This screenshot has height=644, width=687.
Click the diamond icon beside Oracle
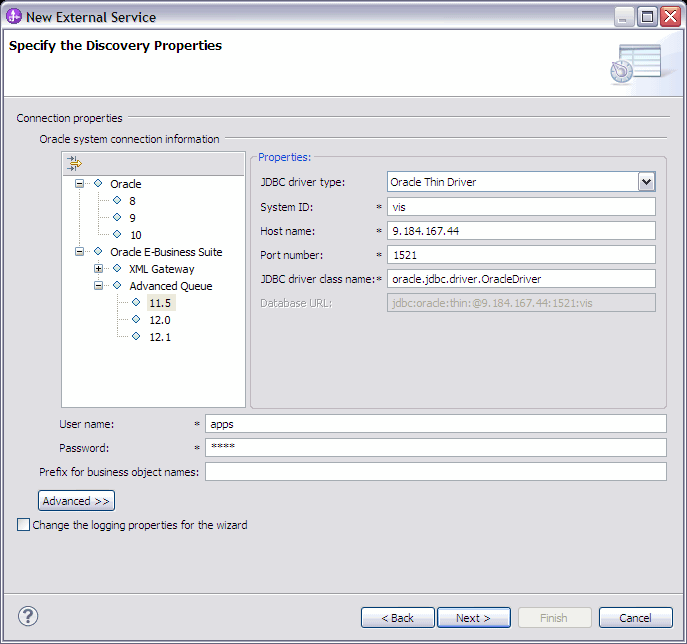click(x=98, y=183)
